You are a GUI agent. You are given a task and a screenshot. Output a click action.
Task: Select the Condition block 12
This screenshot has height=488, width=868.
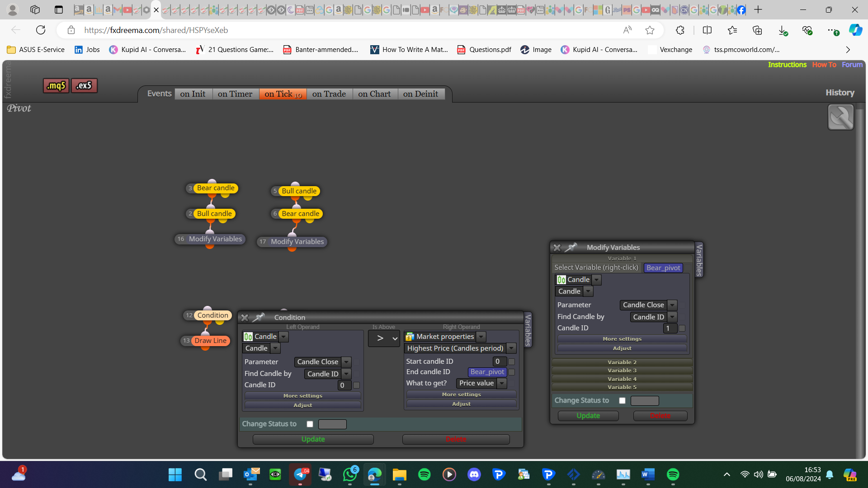(213, 315)
